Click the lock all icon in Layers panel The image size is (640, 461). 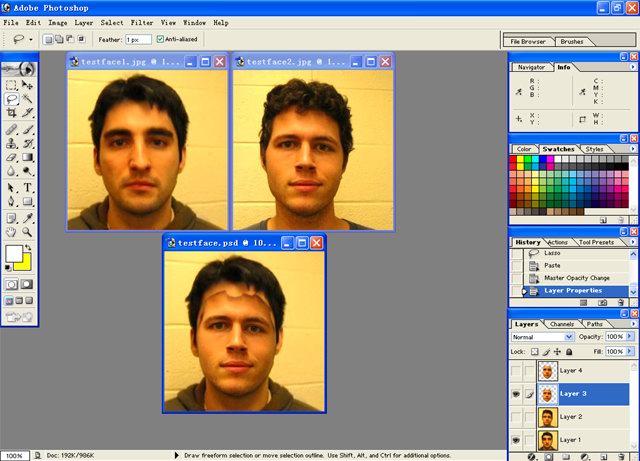click(x=567, y=352)
